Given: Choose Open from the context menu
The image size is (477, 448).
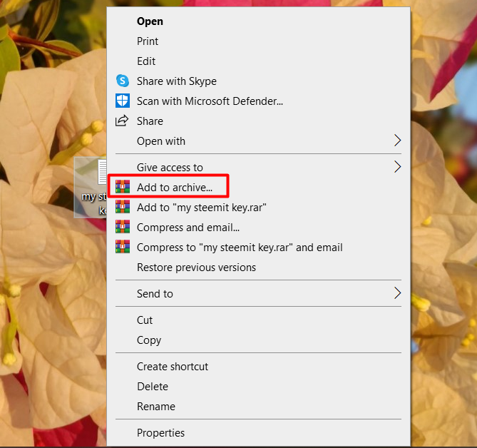Looking at the screenshot, I should (x=258, y=21).
